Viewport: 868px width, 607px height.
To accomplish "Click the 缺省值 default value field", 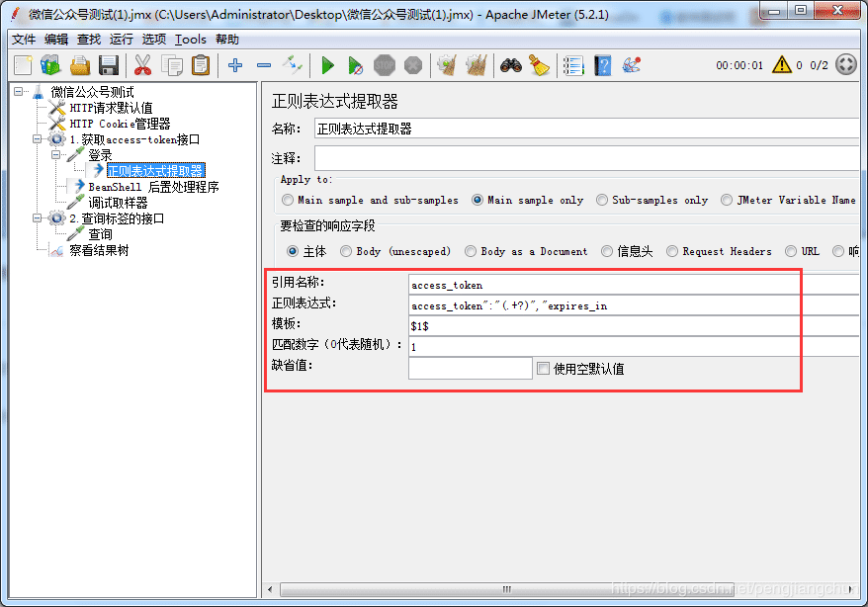I will point(471,368).
